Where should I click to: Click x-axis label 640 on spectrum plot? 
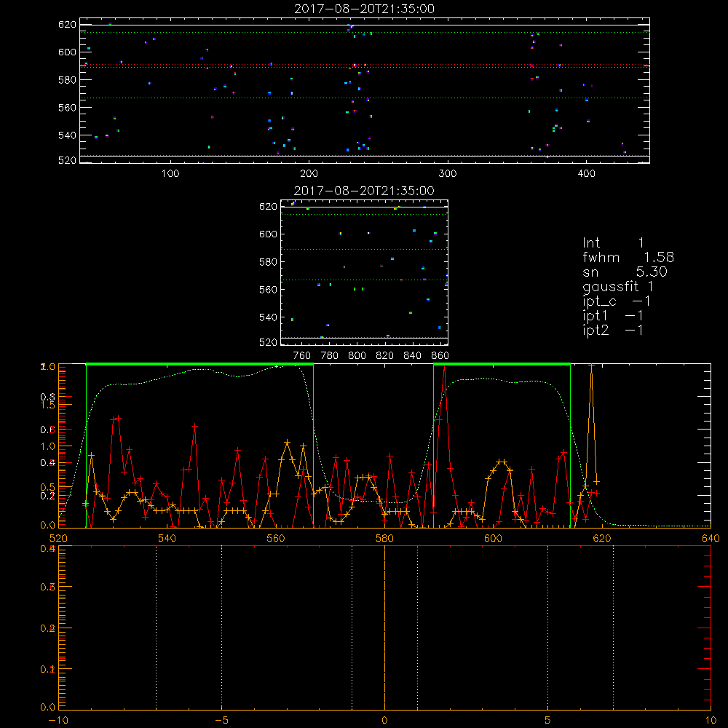(x=711, y=539)
